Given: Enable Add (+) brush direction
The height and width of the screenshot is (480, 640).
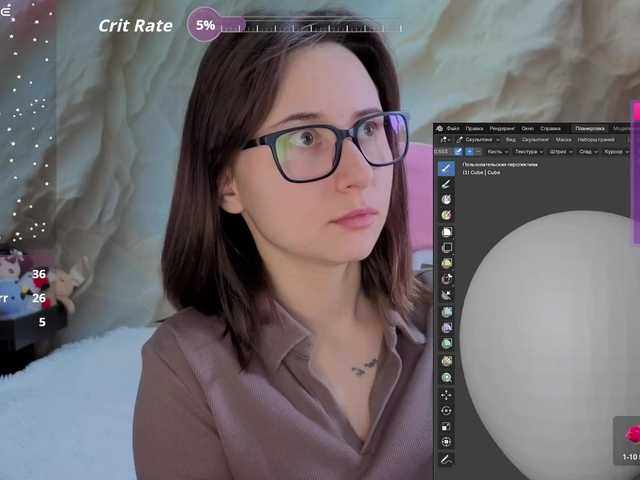Looking at the screenshot, I should (x=469, y=151).
